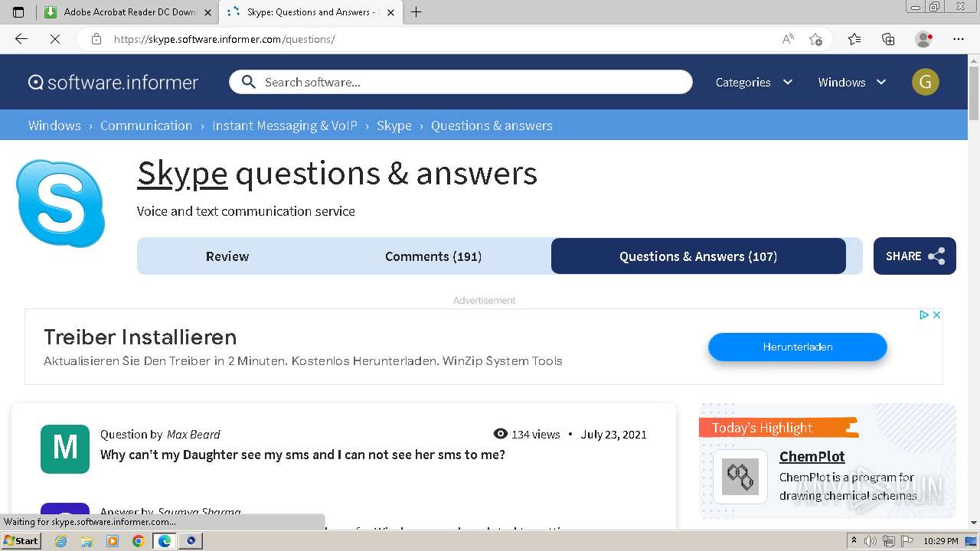Open the browser profile avatar icon
Viewport: 980px width, 551px height.
[x=923, y=39]
